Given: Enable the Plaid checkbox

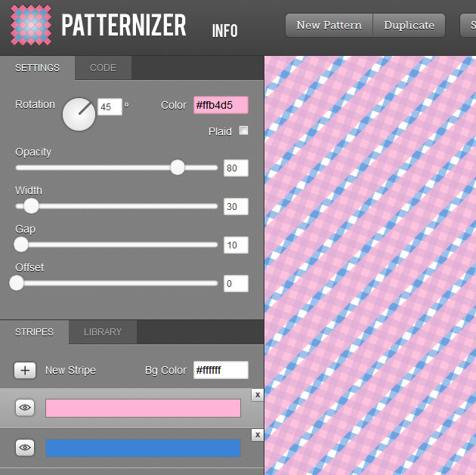Looking at the screenshot, I should point(243,131).
